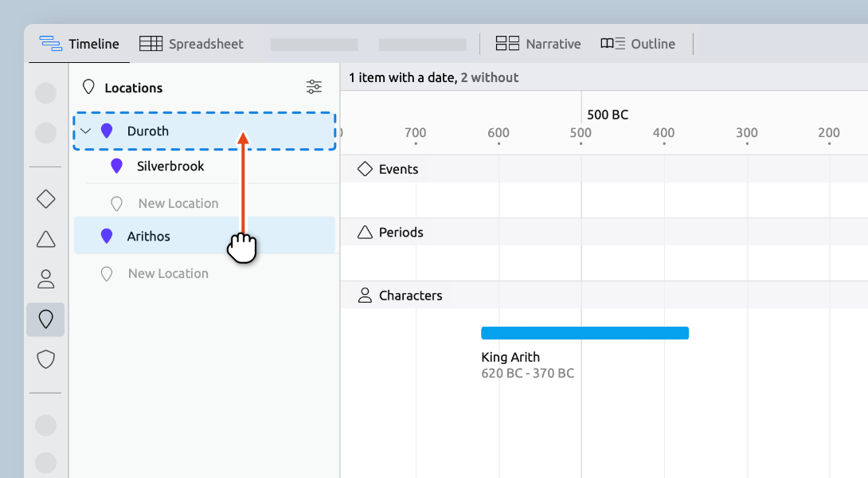
Task: Select the King Arith timeline bar
Action: [585, 333]
